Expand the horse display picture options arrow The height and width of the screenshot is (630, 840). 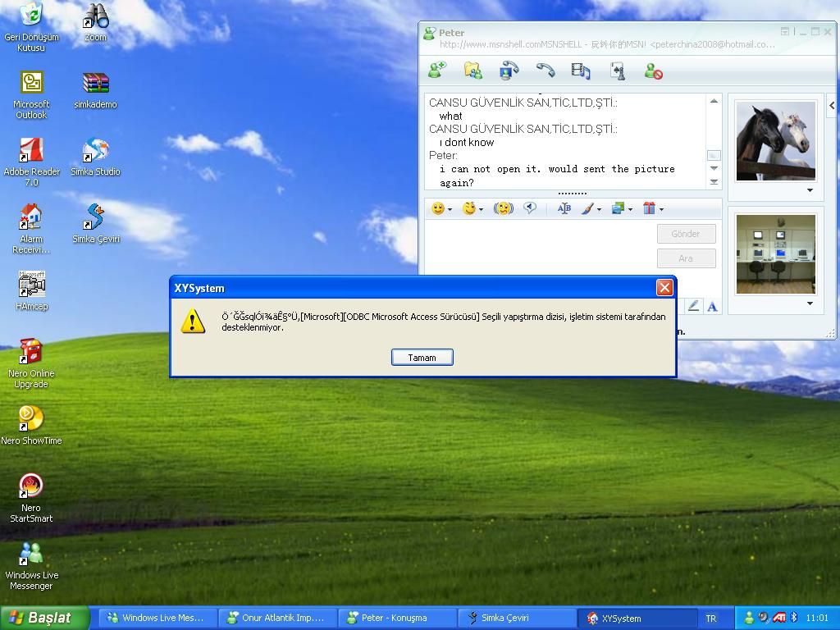810,190
